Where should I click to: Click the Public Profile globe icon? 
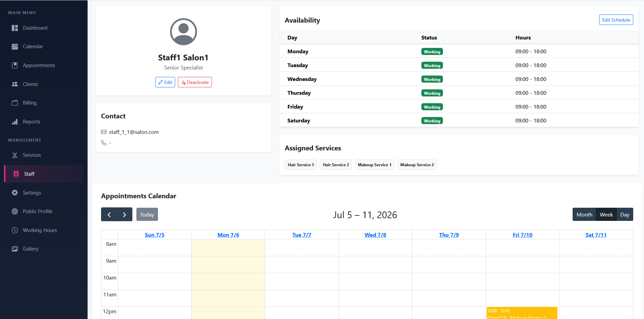coord(15,211)
